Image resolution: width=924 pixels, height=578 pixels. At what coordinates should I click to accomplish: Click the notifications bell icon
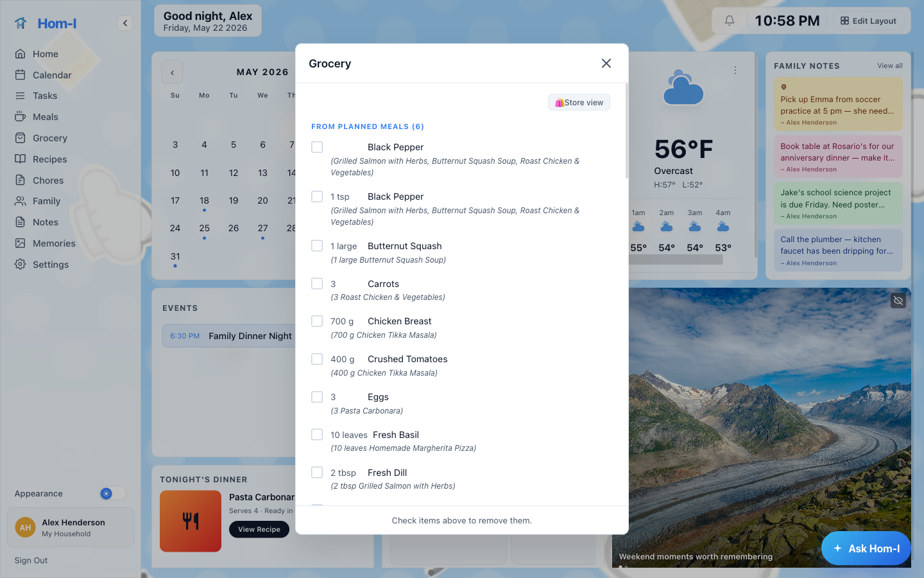(730, 21)
